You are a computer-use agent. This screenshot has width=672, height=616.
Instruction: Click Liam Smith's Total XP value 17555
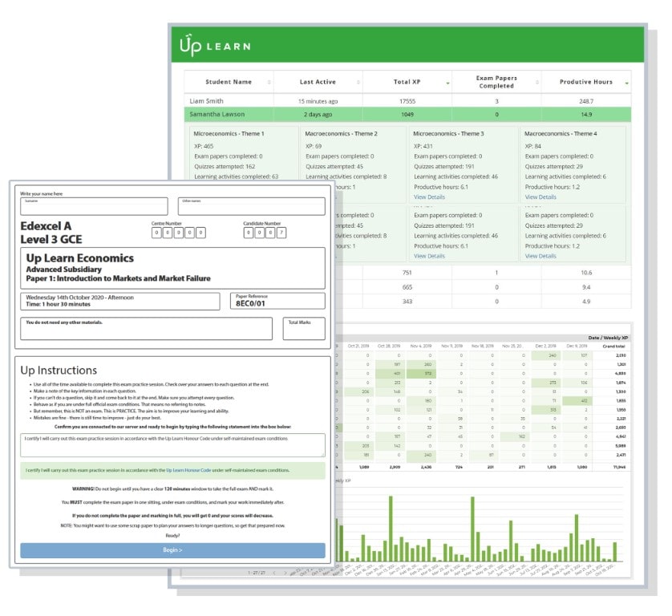point(407,101)
